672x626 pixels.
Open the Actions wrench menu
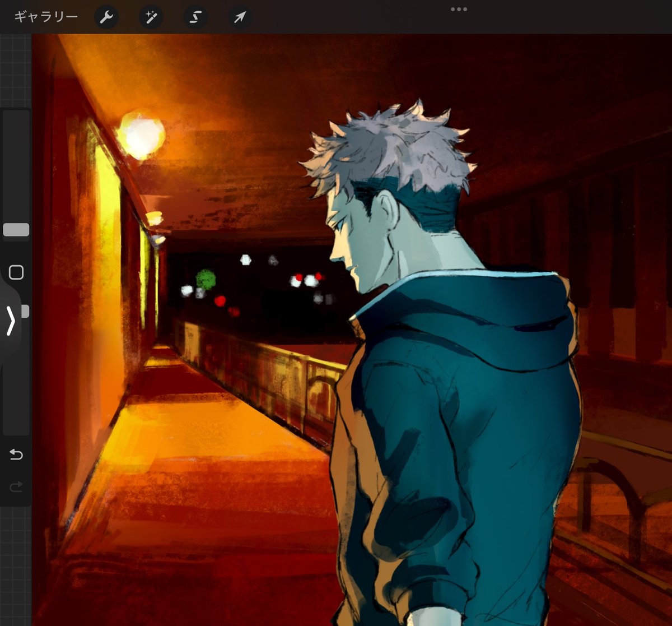[x=106, y=18]
